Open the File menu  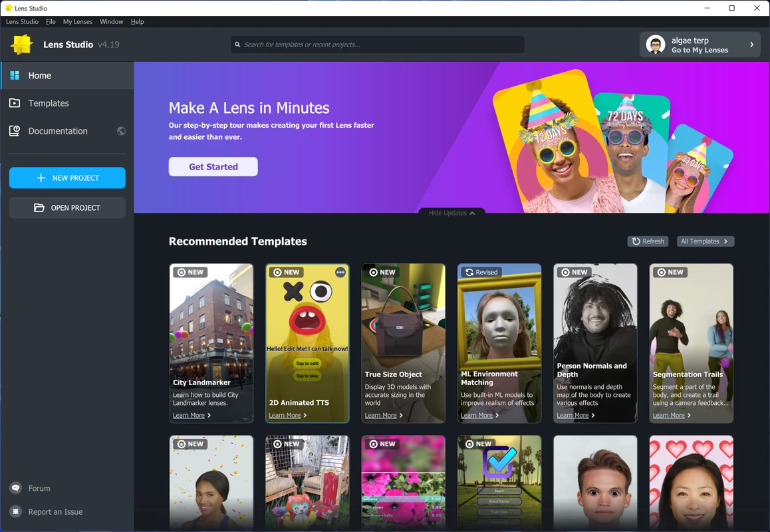[x=51, y=22]
